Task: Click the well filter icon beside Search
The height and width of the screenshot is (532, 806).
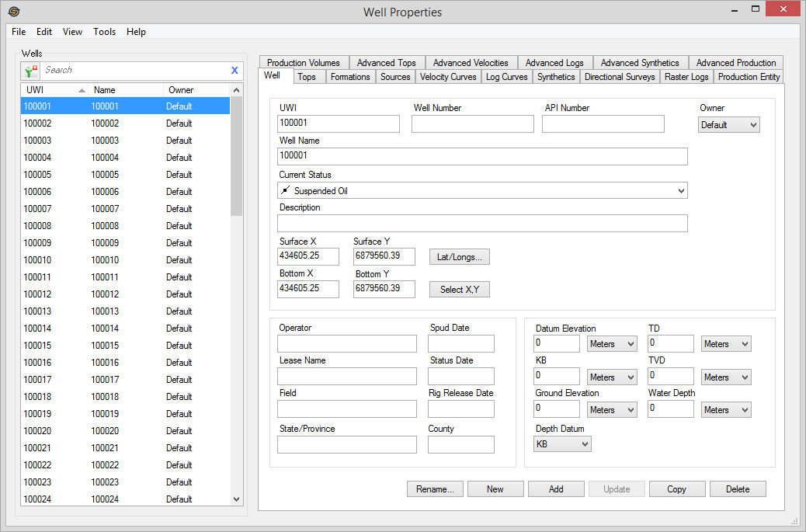Action: 31,71
